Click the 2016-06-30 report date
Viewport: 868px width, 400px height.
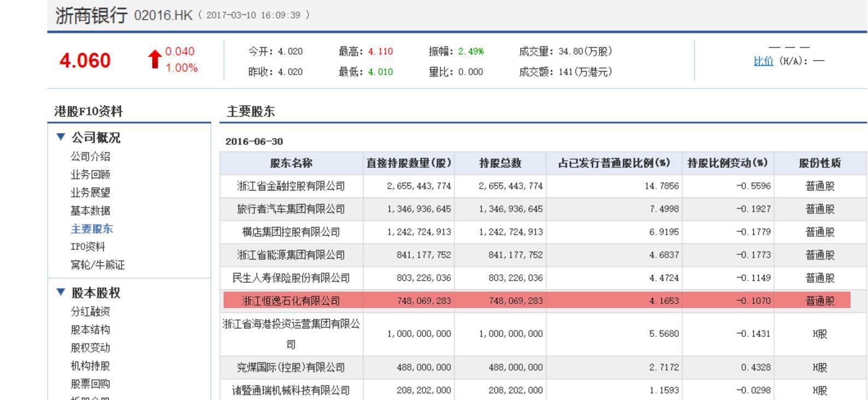(254, 142)
